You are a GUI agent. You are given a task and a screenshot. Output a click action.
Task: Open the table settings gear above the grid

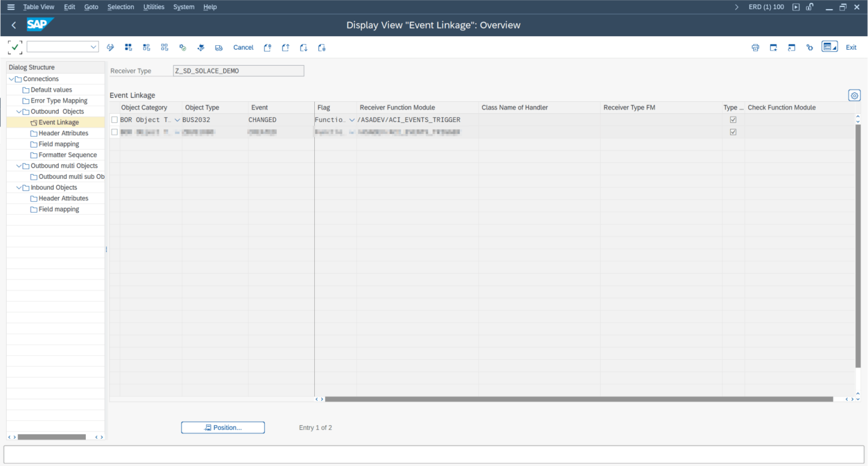click(854, 96)
